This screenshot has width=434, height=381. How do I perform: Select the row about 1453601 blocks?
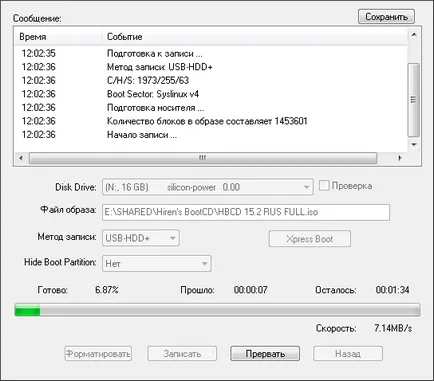[x=211, y=121]
